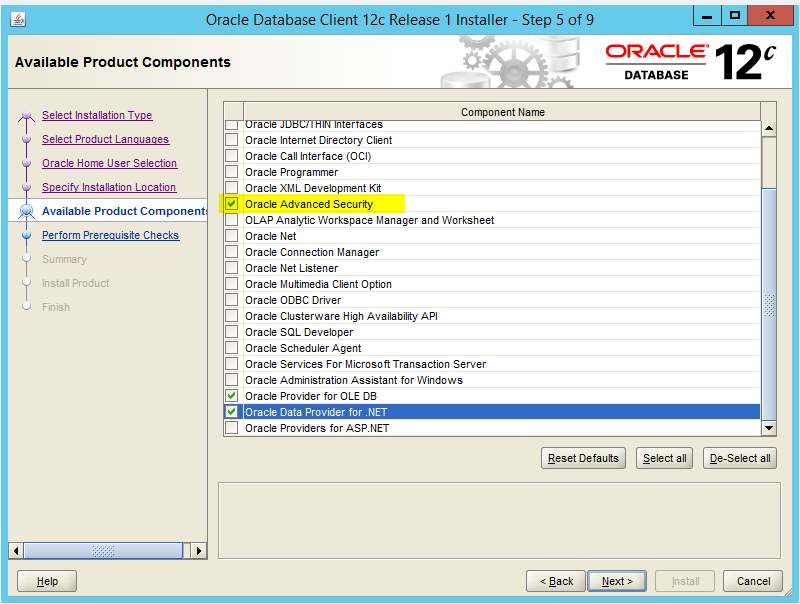Proceed with the Next button
The height and width of the screenshot is (604, 800).
coord(617,581)
